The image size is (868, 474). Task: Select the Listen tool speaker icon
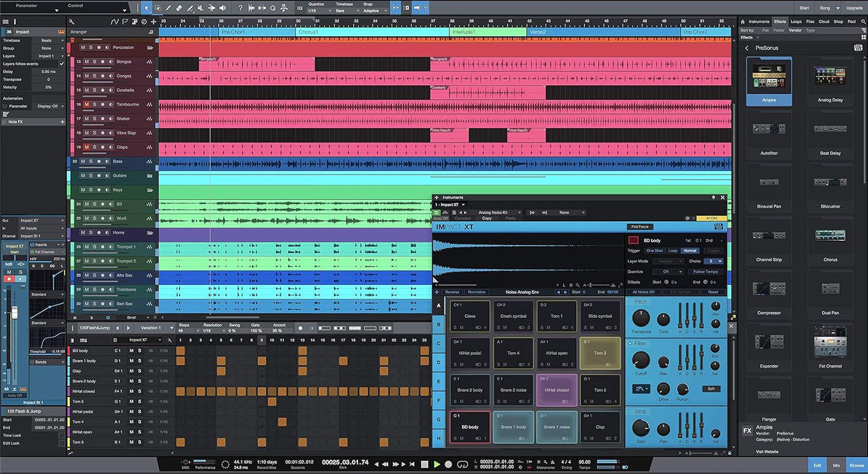click(222, 8)
